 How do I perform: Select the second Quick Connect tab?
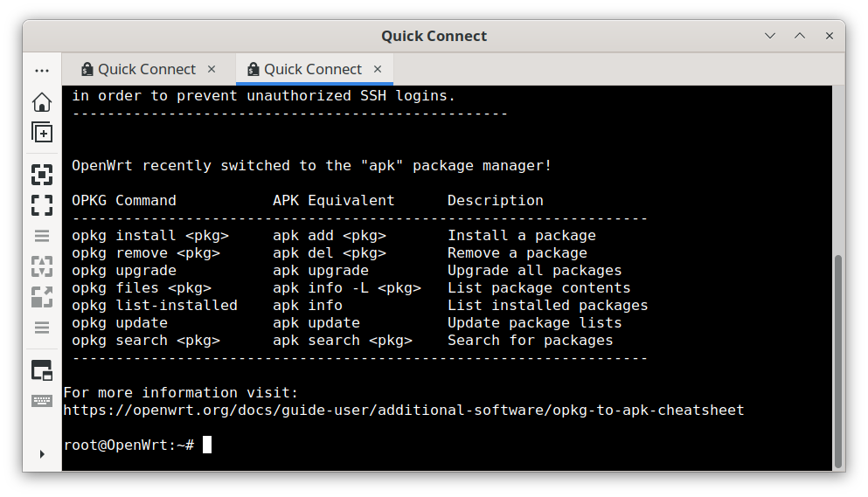coord(312,69)
